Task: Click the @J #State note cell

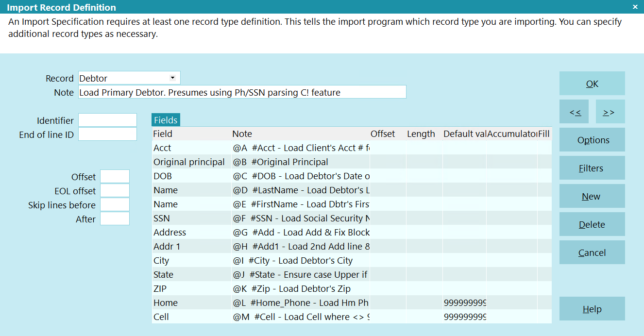Action: click(x=300, y=274)
